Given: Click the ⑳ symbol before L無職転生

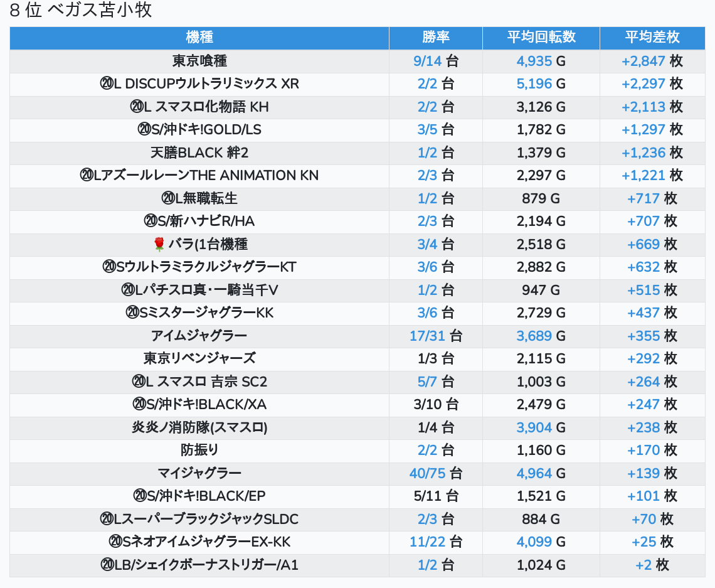Looking at the screenshot, I should point(167,198).
